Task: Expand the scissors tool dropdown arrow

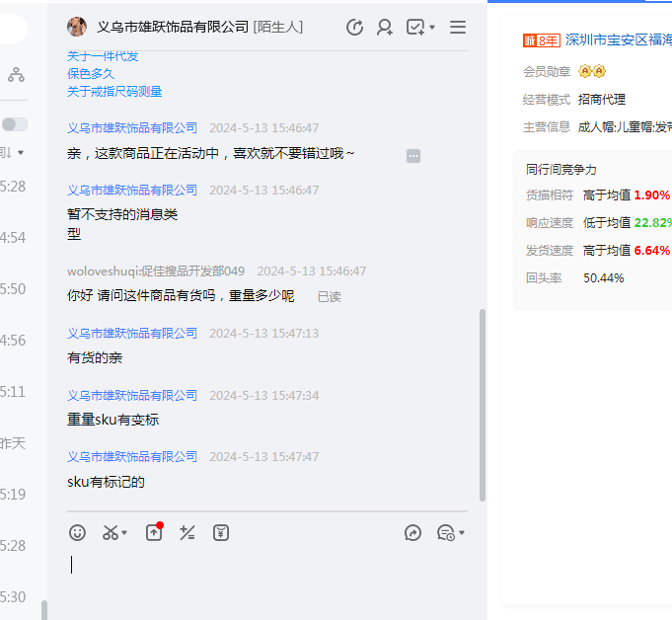Action: click(x=125, y=534)
